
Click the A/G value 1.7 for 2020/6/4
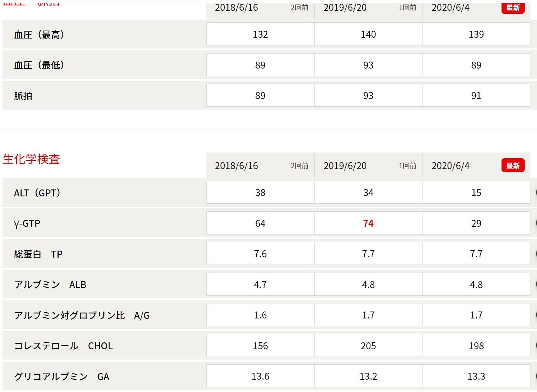point(476,315)
